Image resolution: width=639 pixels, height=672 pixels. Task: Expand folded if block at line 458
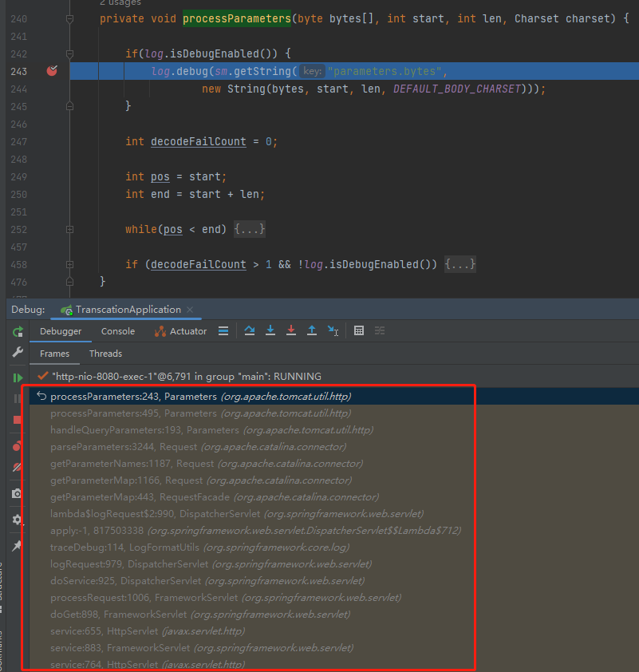click(x=70, y=265)
